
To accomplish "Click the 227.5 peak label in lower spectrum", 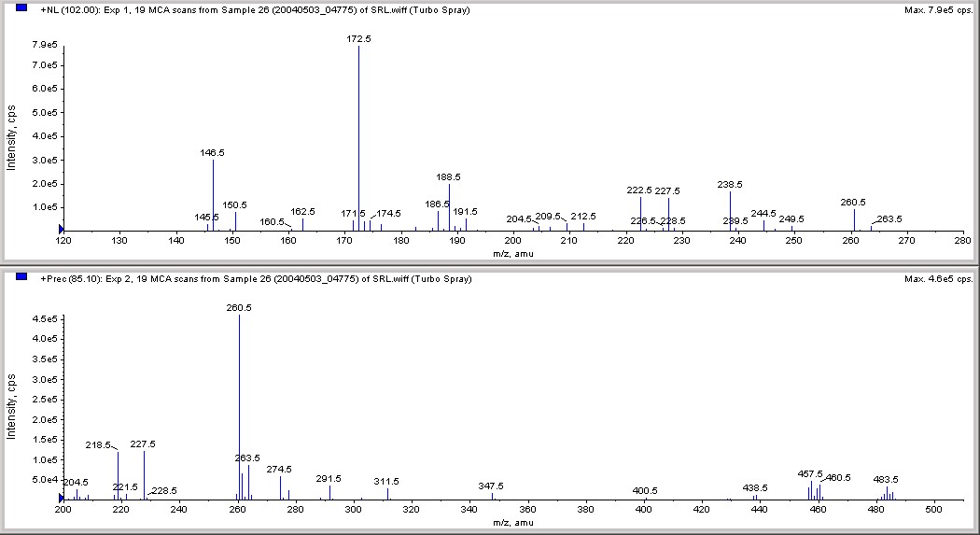I will pos(143,444).
